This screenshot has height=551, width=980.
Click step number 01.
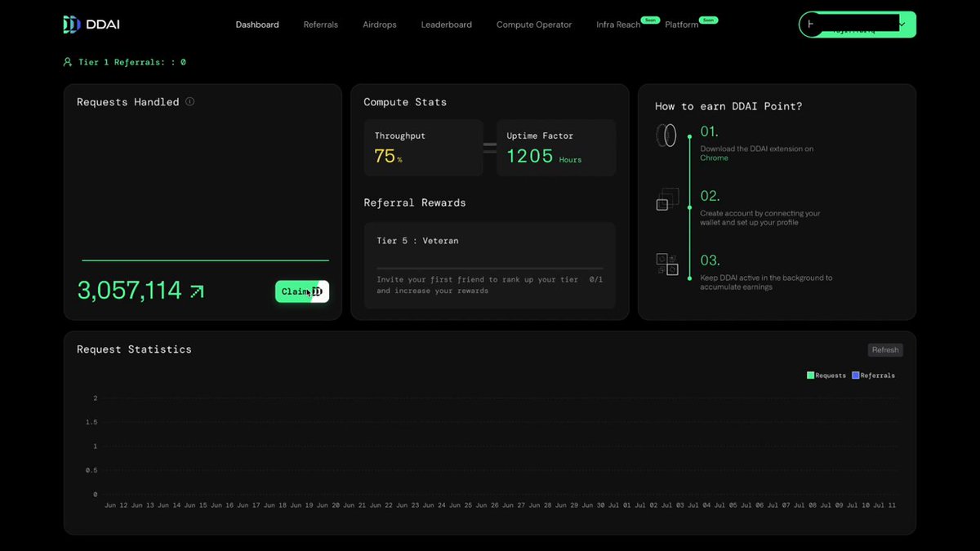[709, 131]
